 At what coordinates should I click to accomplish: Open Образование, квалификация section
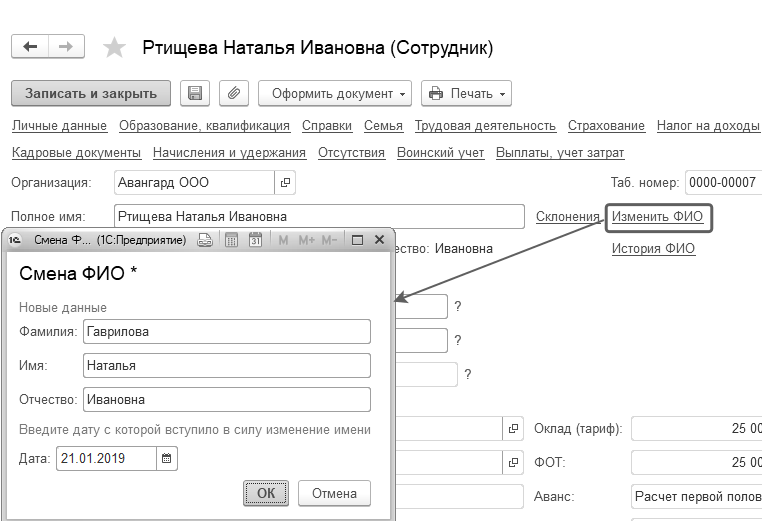pos(204,126)
